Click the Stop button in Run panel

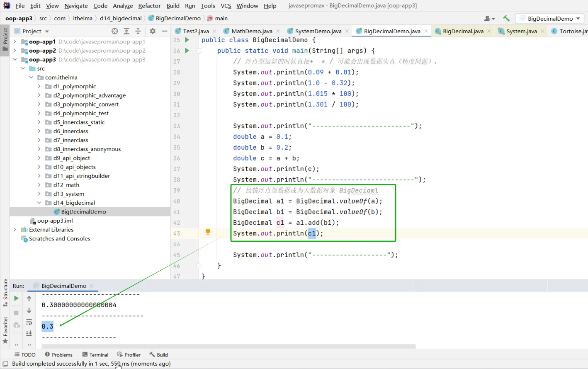point(16,313)
